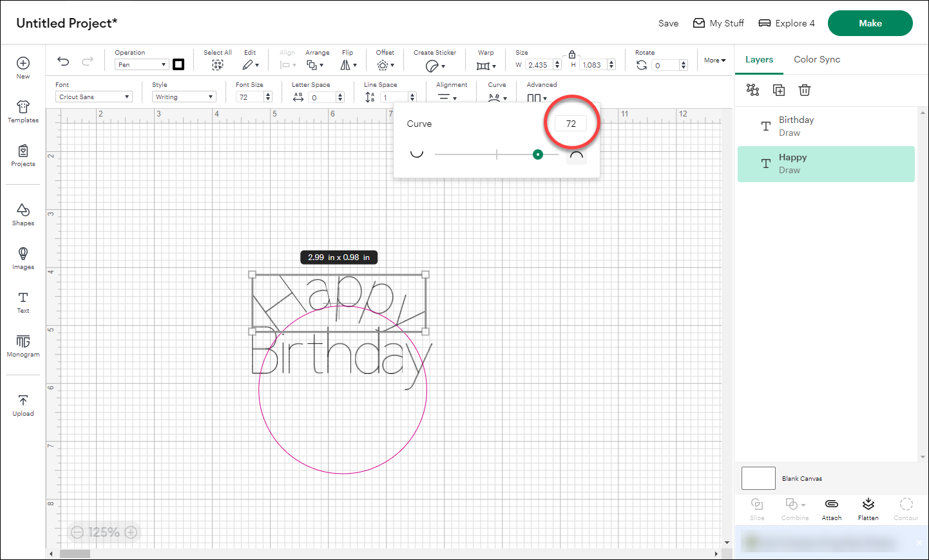The image size is (929, 560).
Task: Flatten the selected layers
Action: [x=868, y=509]
